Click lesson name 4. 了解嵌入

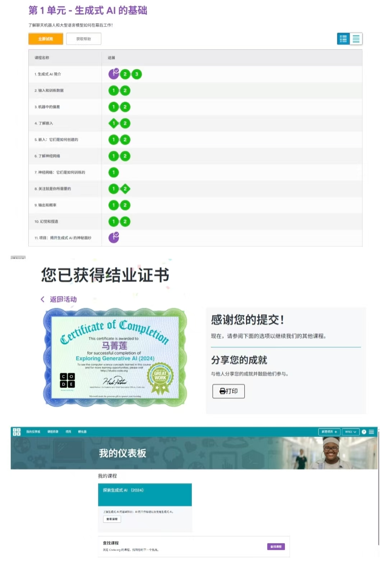43,123
